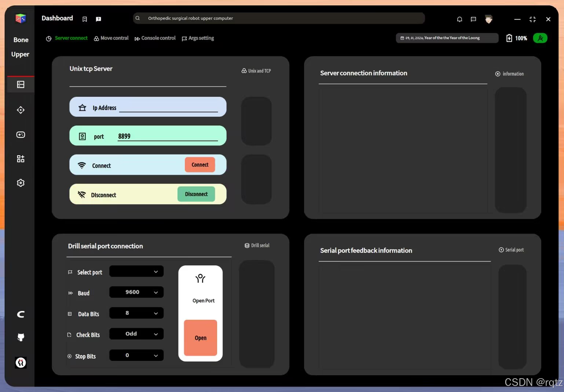The height and width of the screenshot is (392, 564).
Task: Click the notification bell icon
Action: point(459,19)
